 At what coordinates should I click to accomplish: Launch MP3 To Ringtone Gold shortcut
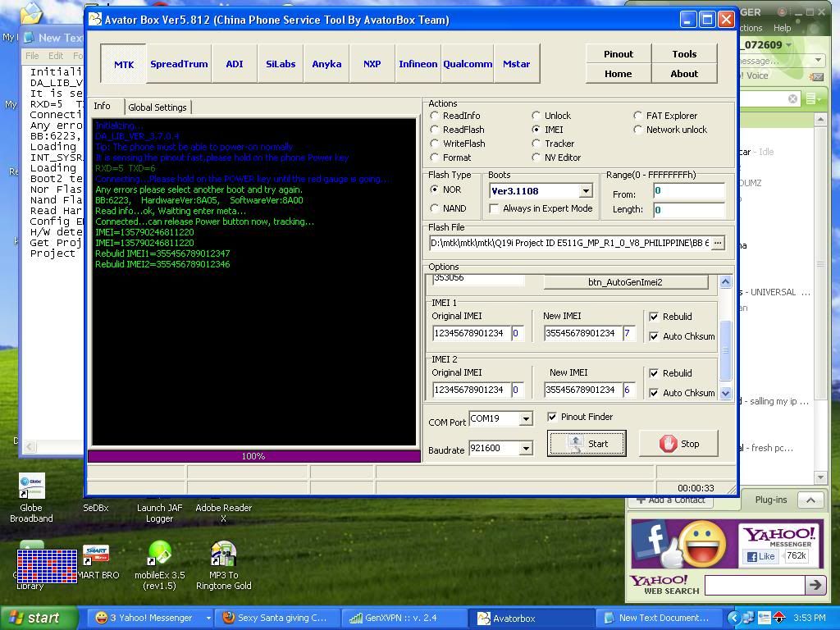pos(223,555)
